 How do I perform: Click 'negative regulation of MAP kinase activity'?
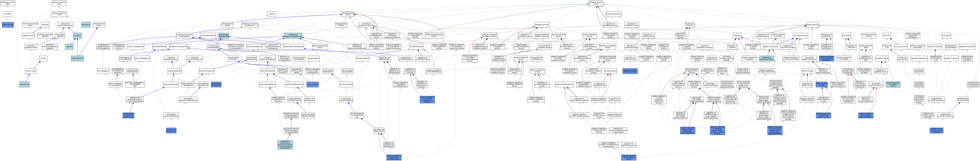coord(628,157)
